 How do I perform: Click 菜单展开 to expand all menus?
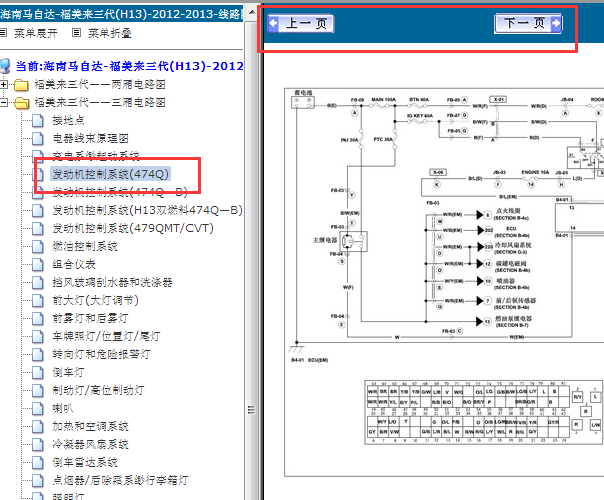[36, 33]
